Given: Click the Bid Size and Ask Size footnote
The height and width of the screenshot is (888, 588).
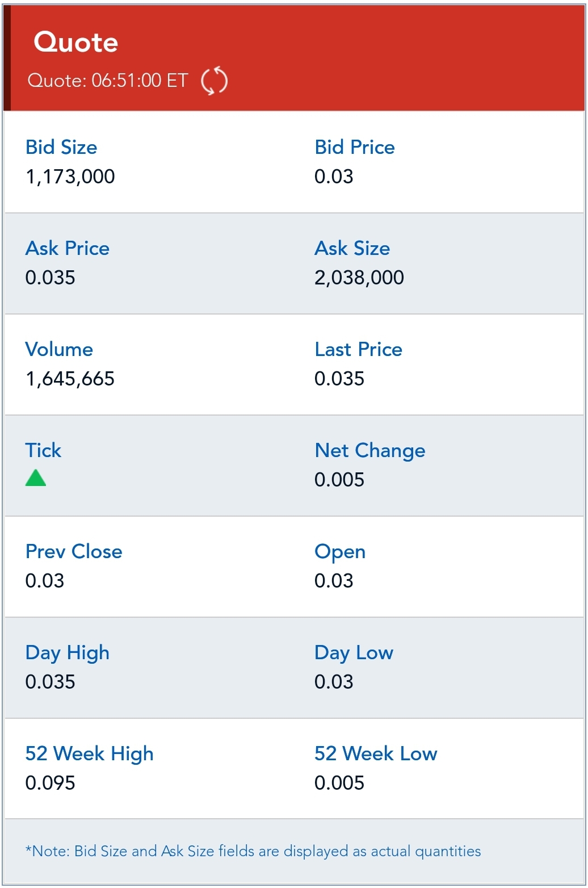Looking at the screenshot, I should (x=253, y=851).
